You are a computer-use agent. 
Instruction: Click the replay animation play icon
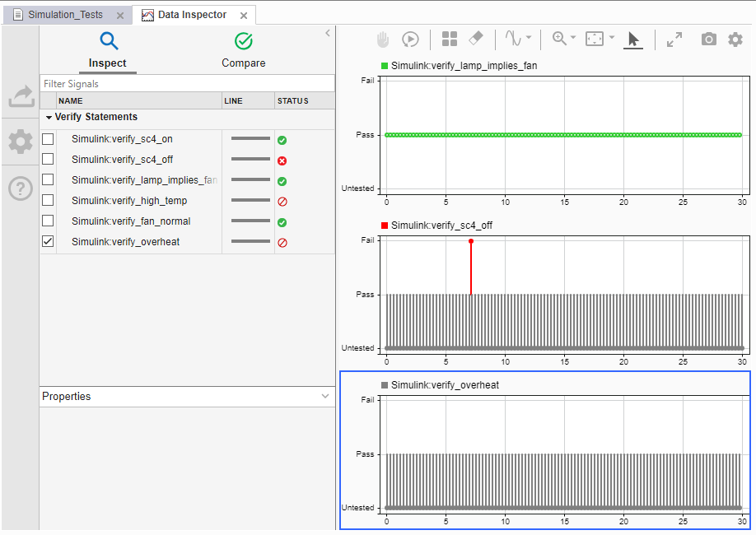click(410, 39)
